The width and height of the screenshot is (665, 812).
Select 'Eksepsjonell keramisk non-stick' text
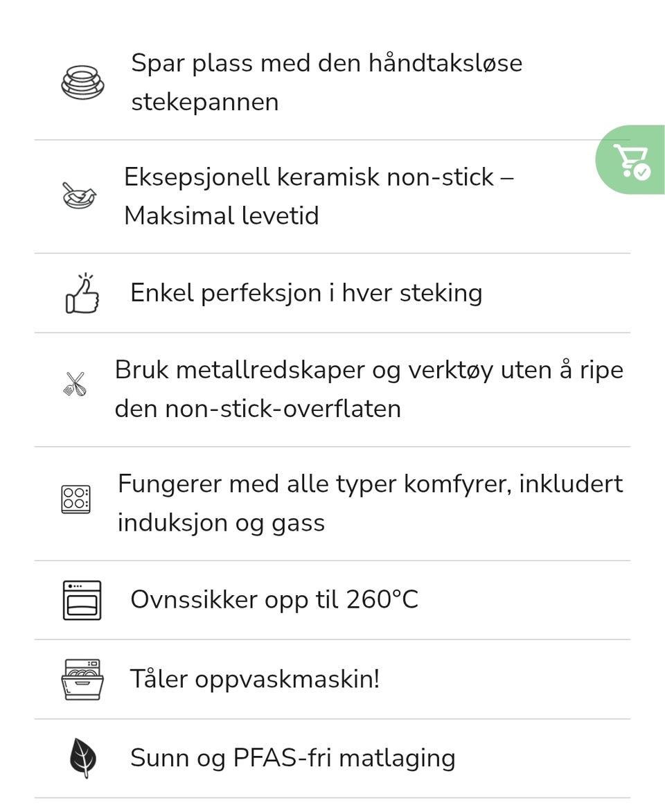pos(309,177)
